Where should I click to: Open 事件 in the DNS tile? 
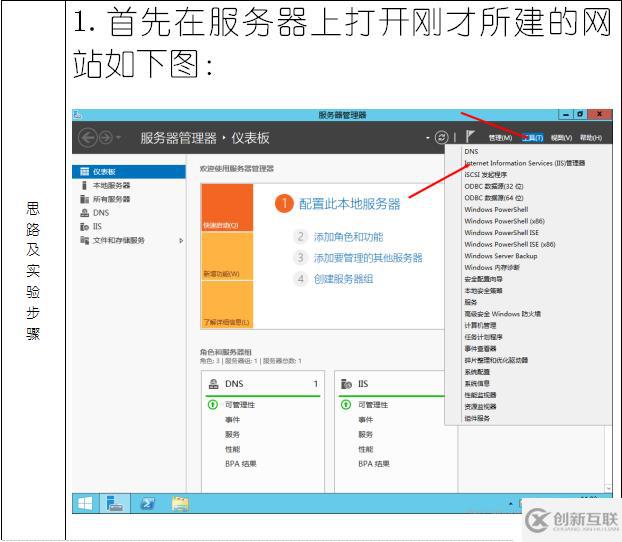coord(232,419)
